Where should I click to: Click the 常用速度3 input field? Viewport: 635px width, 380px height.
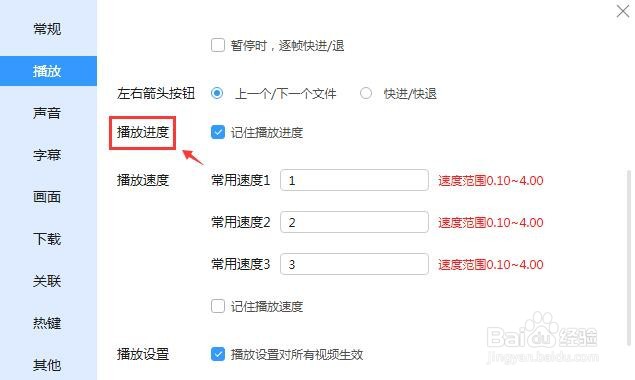[x=354, y=264]
